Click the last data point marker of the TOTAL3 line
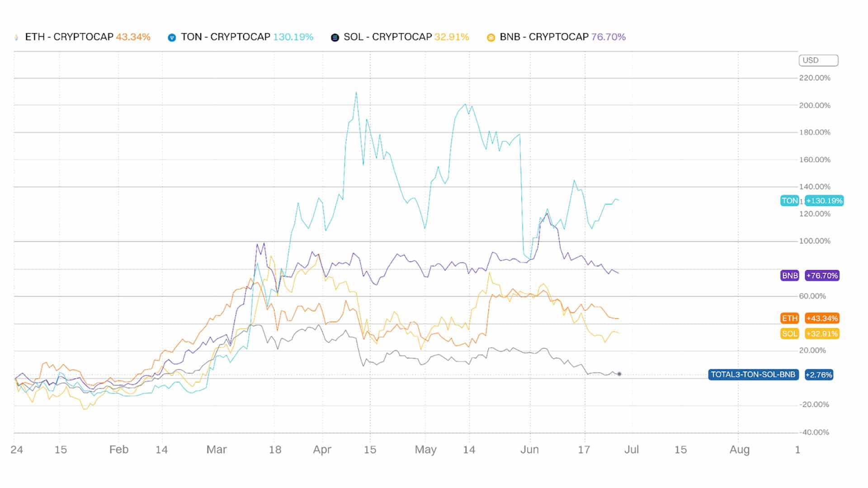The height and width of the screenshot is (488, 868). [619, 374]
